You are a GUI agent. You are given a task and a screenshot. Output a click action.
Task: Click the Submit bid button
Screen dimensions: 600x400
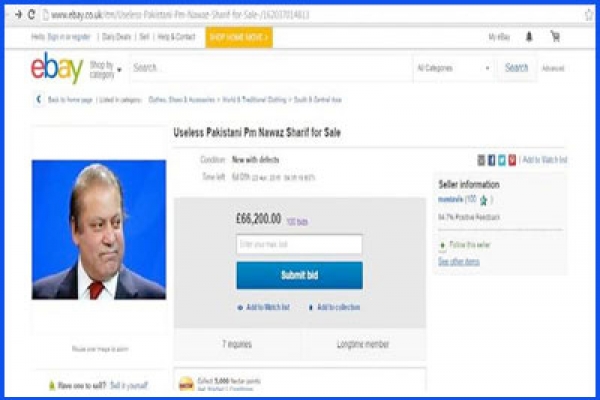[300, 275]
